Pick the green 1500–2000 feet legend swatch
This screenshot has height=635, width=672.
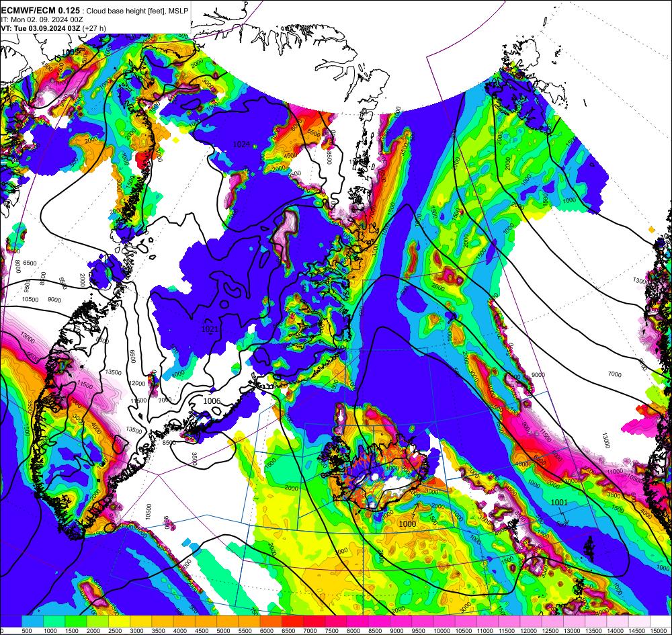point(76,622)
